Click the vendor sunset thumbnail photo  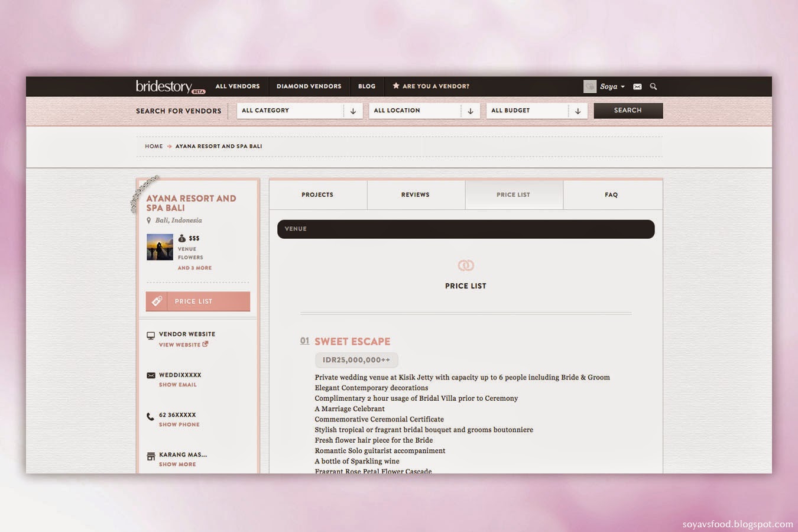[x=160, y=247]
